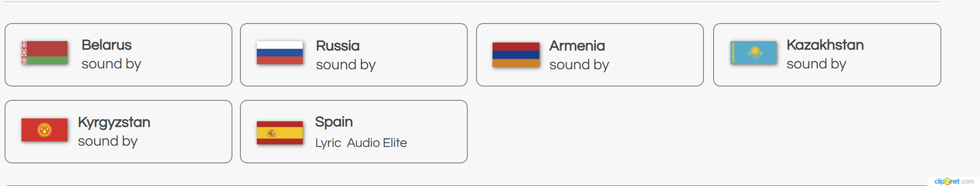Click the Spain flag icon
Image resolution: width=980 pixels, height=186 pixels.
tap(279, 133)
